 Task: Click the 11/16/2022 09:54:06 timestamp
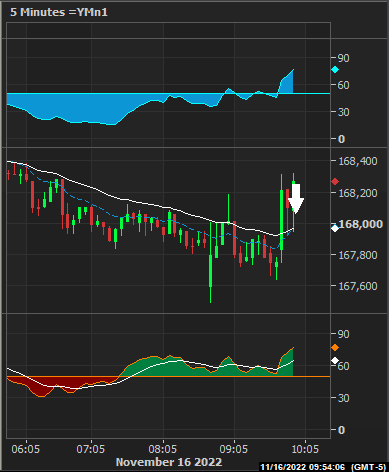point(303,467)
